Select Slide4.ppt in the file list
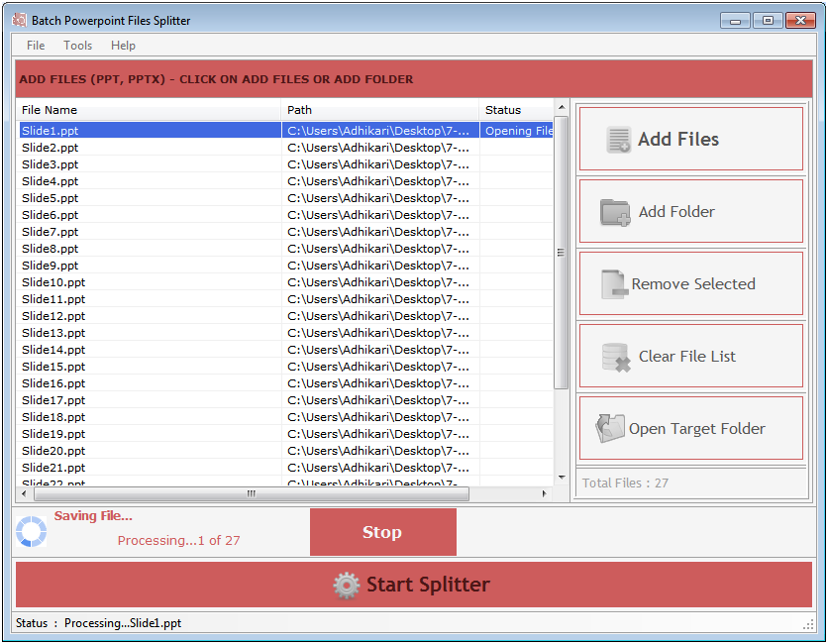The height and width of the screenshot is (644, 828). (50, 181)
